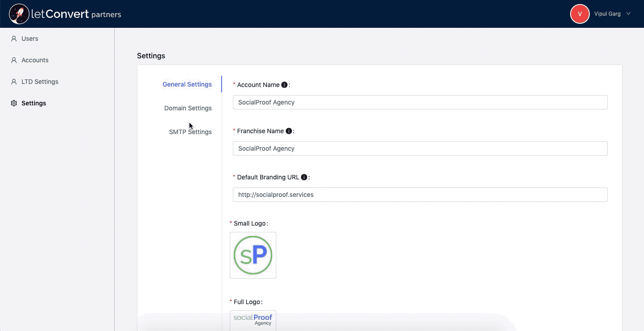Click the letConvert rocket logo icon
Screen dimensions: 644x331
[19, 14]
